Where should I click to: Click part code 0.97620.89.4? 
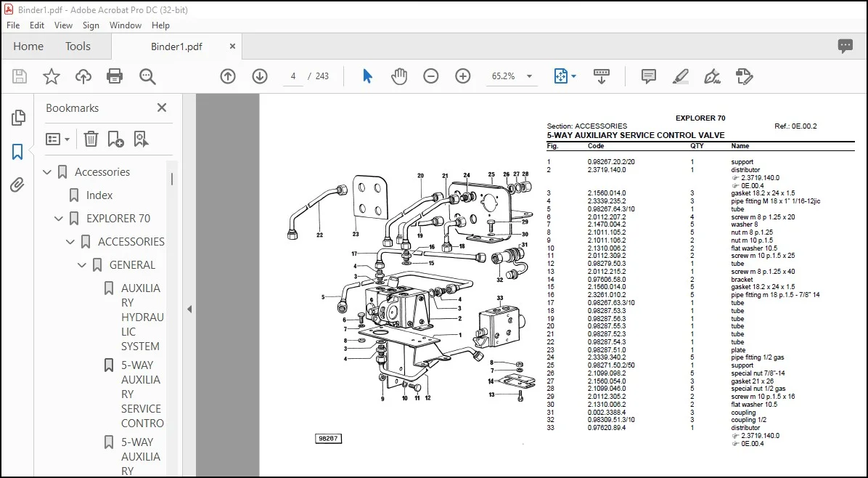607,428
